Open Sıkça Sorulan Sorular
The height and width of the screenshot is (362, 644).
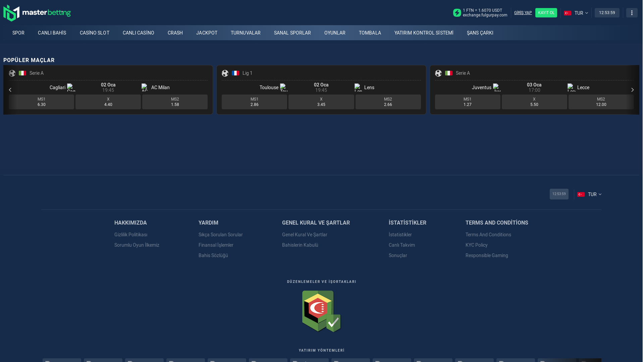click(221, 235)
